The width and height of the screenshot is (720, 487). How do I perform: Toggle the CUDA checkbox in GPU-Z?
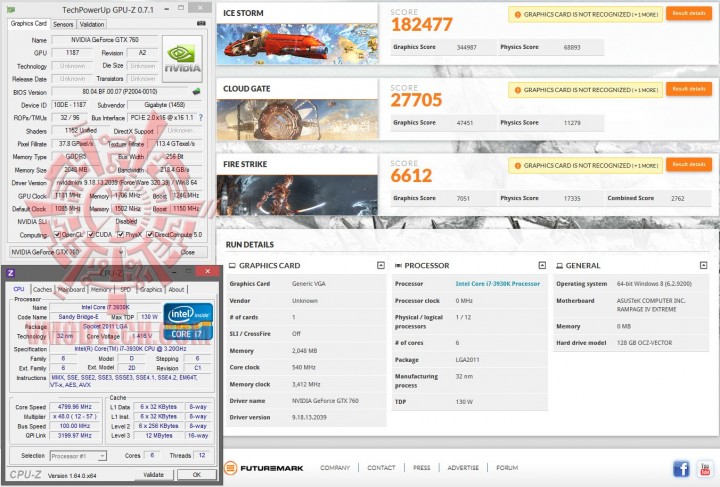[x=90, y=235]
